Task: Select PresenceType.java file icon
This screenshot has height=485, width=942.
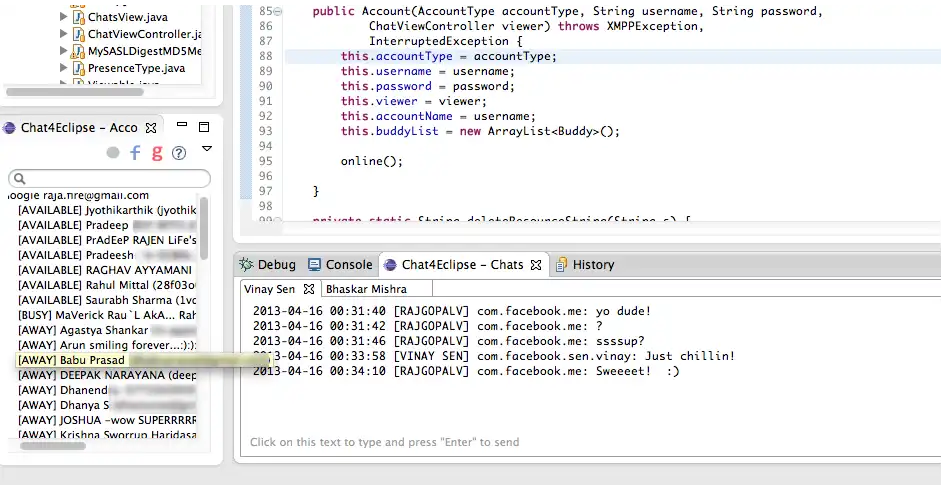Action: (78, 68)
